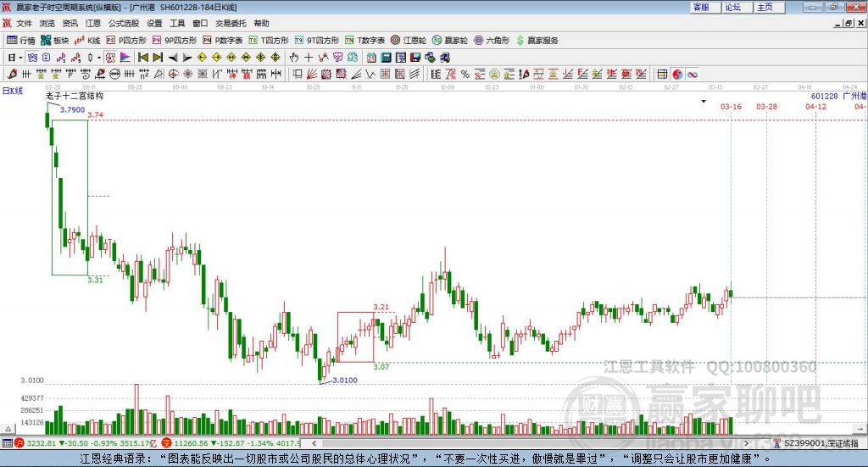This screenshot has height=467, width=868.
Task: Jump to last bar with skip-to-end arrow
Action: coord(158,58)
